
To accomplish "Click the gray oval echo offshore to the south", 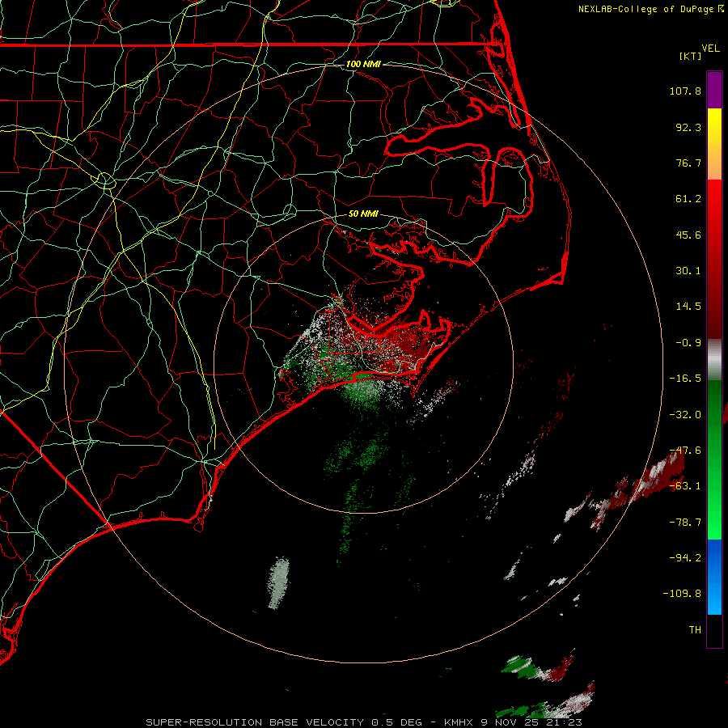I will click(278, 582).
